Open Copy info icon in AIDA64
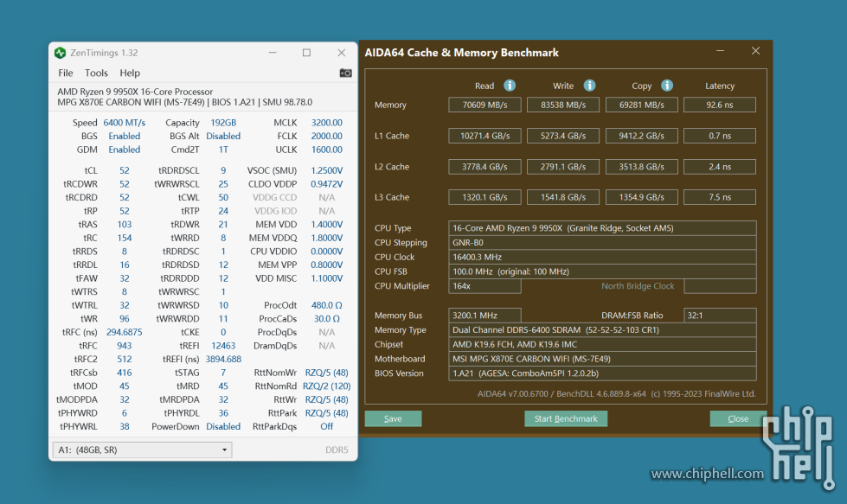The height and width of the screenshot is (504, 847). (667, 86)
